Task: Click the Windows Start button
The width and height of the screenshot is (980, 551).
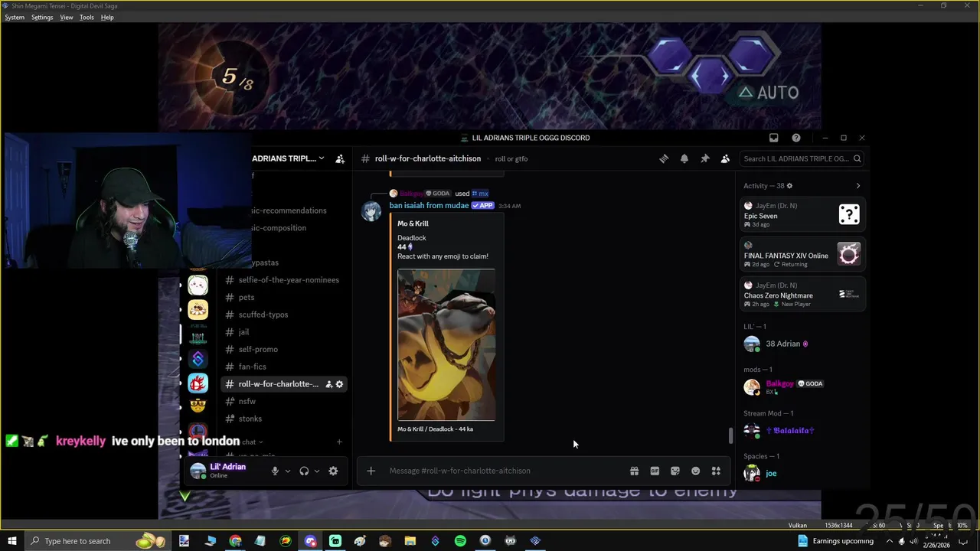Action: (12, 541)
